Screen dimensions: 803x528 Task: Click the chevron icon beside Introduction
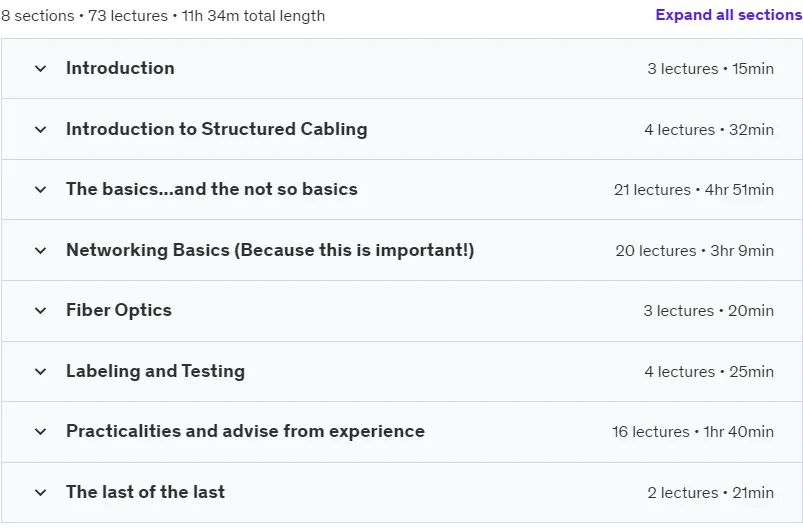tap(40, 69)
